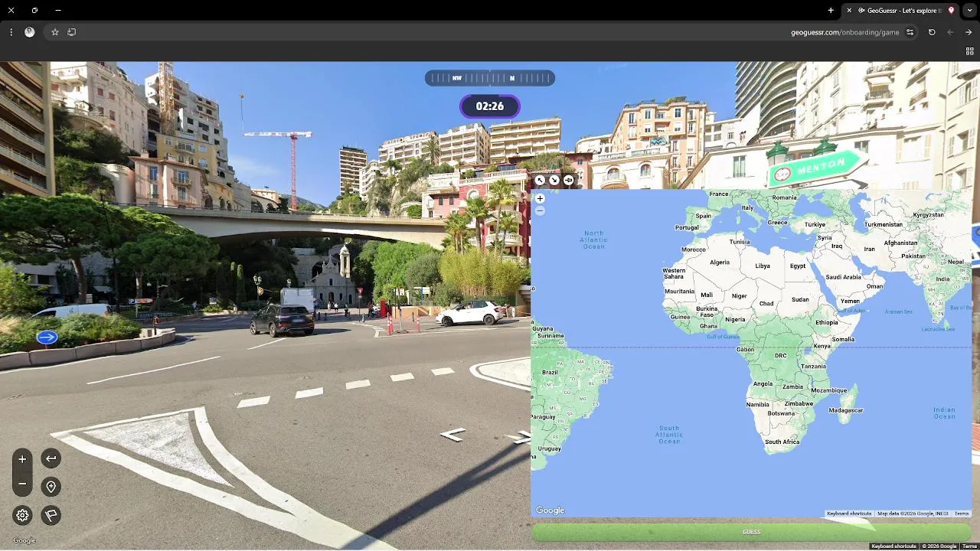
Task: Click the cast/share icon beside the star
Action: (72, 32)
